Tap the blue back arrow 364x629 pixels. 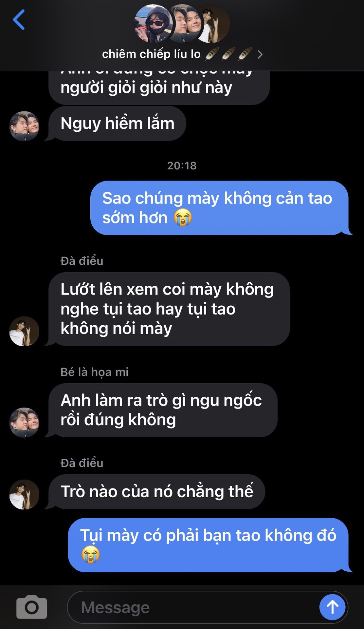tap(19, 20)
